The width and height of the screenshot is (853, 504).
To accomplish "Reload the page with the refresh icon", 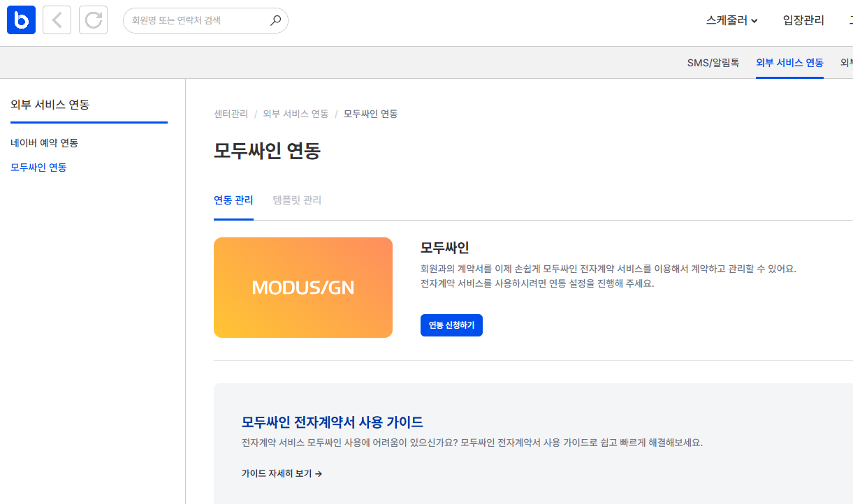I will pos(94,20).
